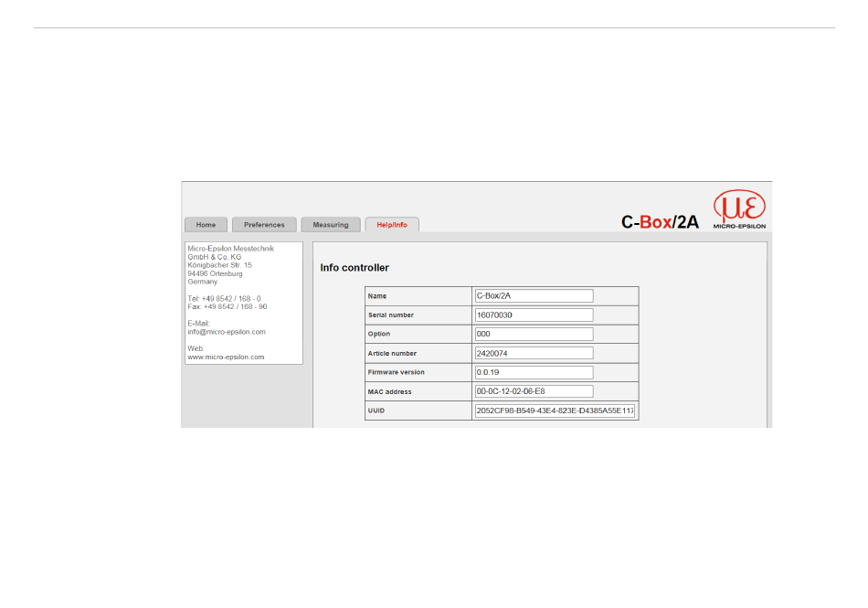Click the C-Box/2A product title
This screenshot has width=868, height=608.
click(x=660, y=222)
